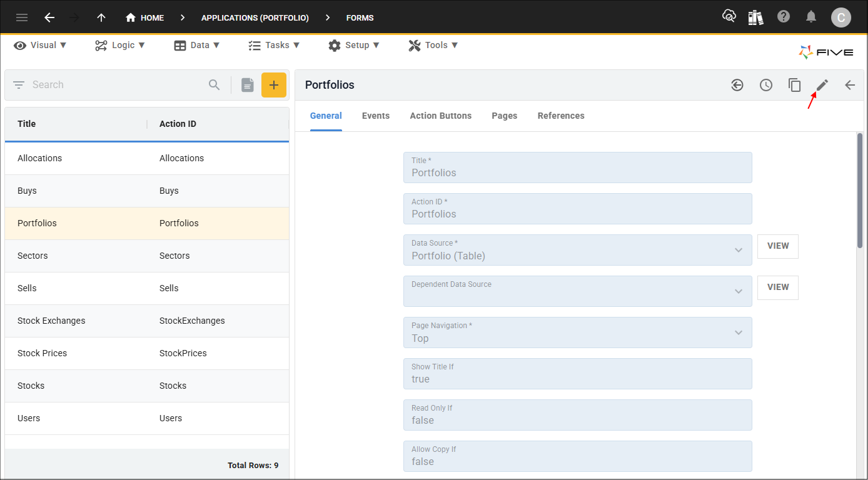Image resolution: width=868 pixels, height=480 pixels.
Task: Click the form history clock icon
Action: pyautogui.click(x=766, y=85)
